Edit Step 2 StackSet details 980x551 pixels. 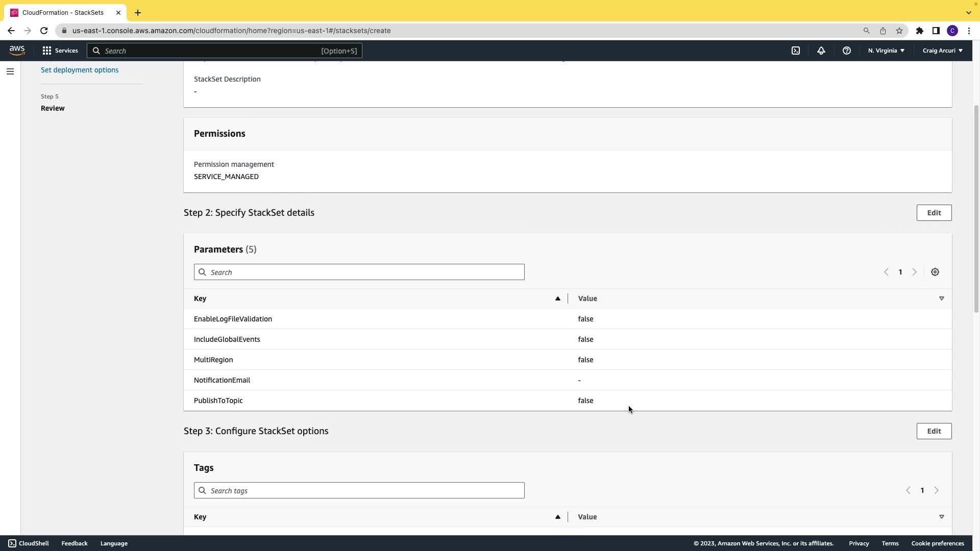[x=934, y=213]
